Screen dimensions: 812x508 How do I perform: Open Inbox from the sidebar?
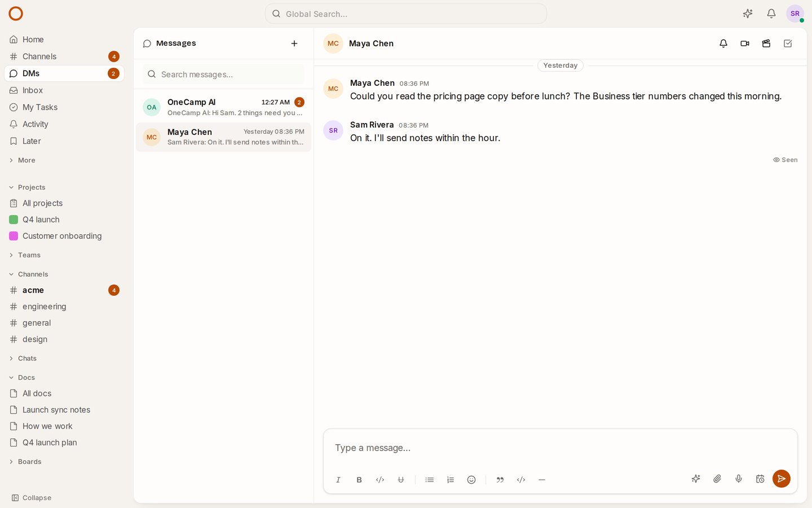pyautogui.click(x=64, y=90)
